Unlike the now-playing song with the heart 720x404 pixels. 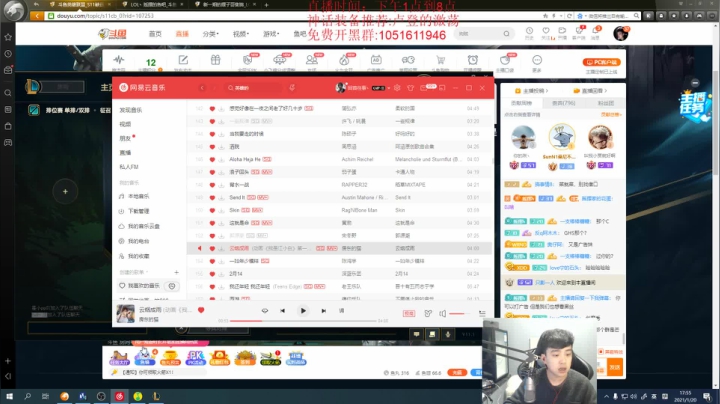tap(201, 310)
